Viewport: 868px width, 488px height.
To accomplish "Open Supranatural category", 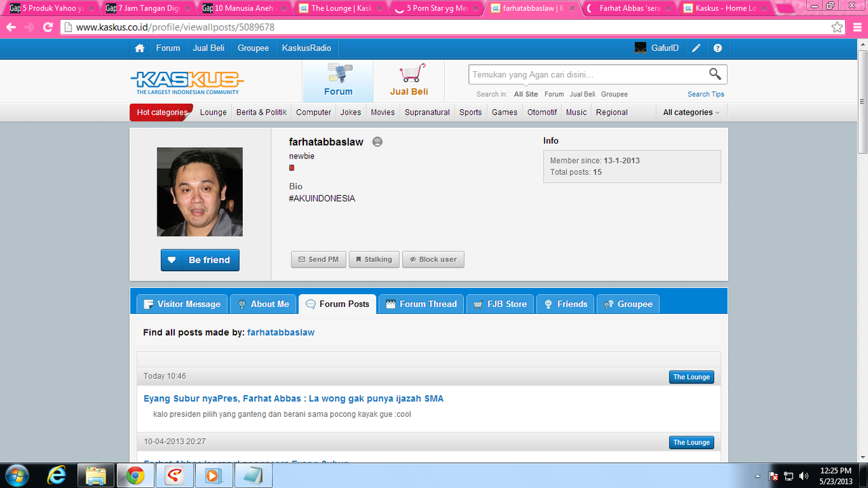I will [427, 113].
